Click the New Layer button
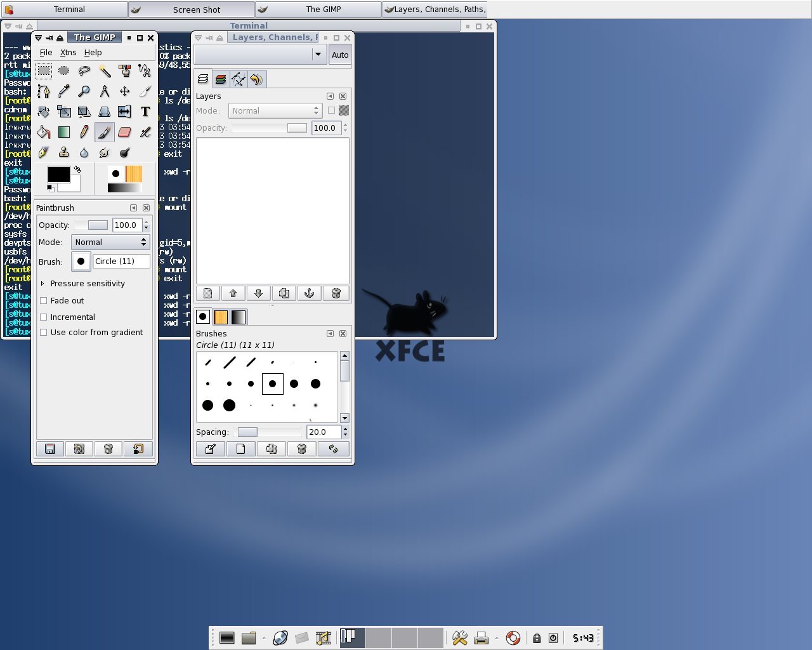The height and width of the screenshot is (650, 812). [208, 293]
